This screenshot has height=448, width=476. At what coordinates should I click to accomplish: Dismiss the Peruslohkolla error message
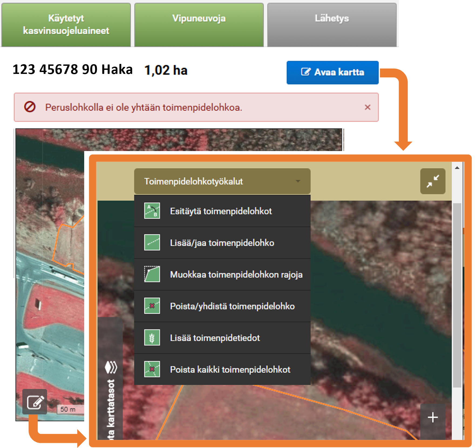367,107
